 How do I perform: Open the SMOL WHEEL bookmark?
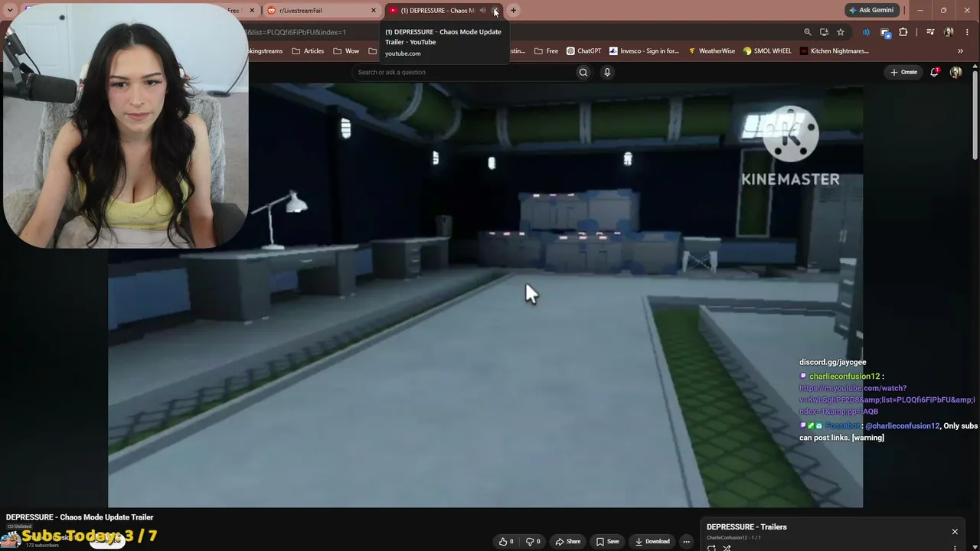(767, 51)
